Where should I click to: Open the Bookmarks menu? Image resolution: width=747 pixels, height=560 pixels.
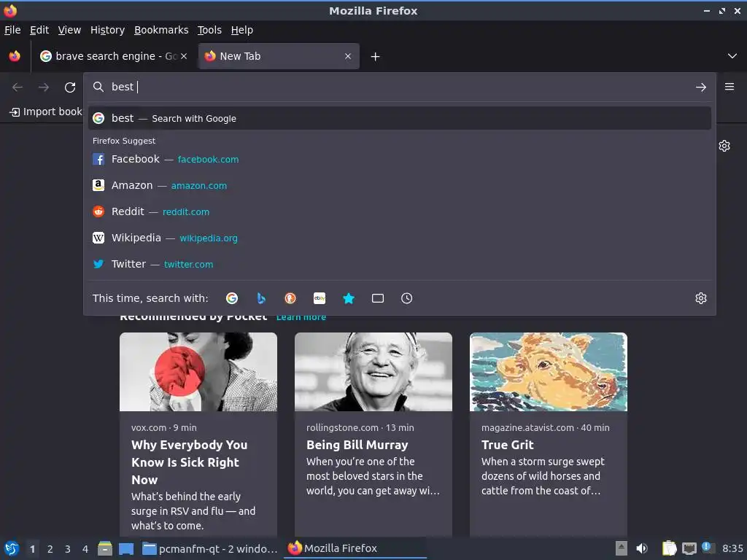click(161, 30)
